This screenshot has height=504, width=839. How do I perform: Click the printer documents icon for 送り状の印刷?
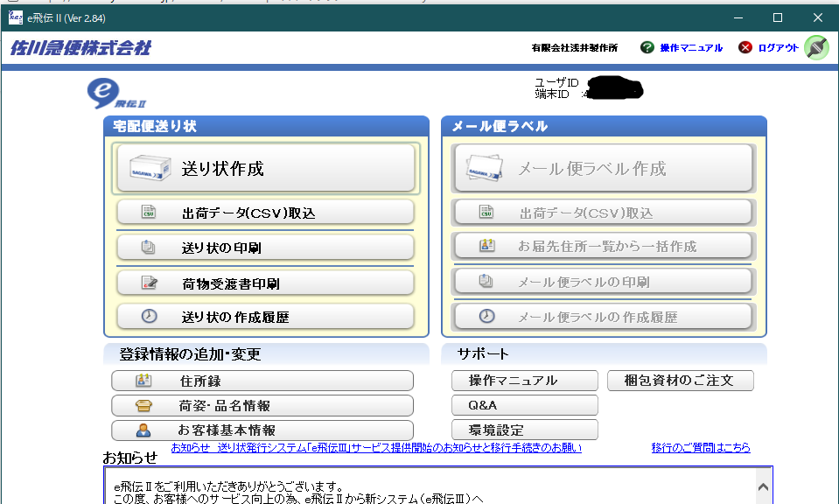[148, 247]
